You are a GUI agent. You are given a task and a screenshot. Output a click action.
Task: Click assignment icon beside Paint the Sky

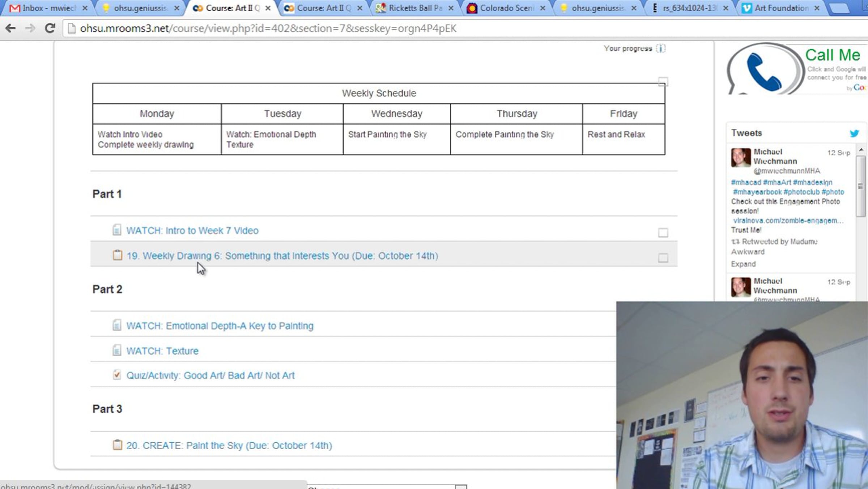117,445
